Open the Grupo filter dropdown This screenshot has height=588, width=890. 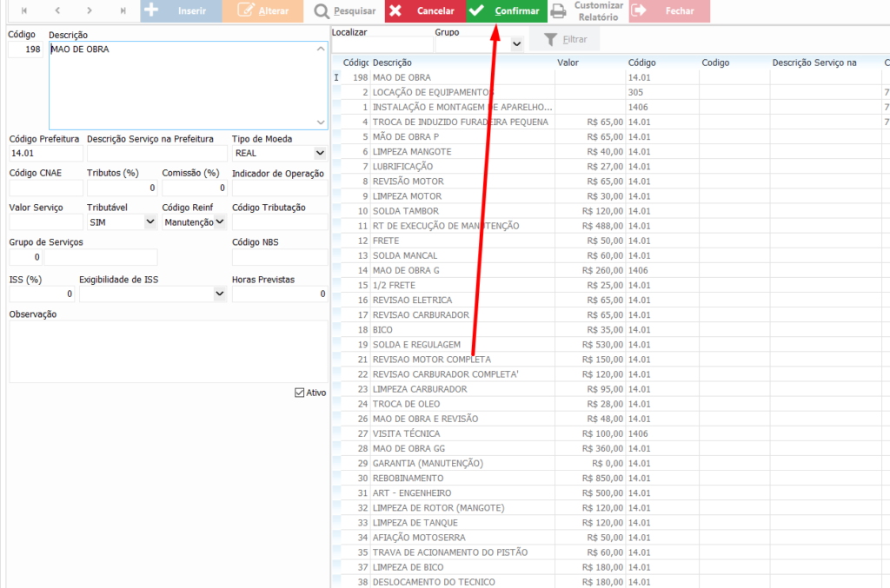pos(516,43)
